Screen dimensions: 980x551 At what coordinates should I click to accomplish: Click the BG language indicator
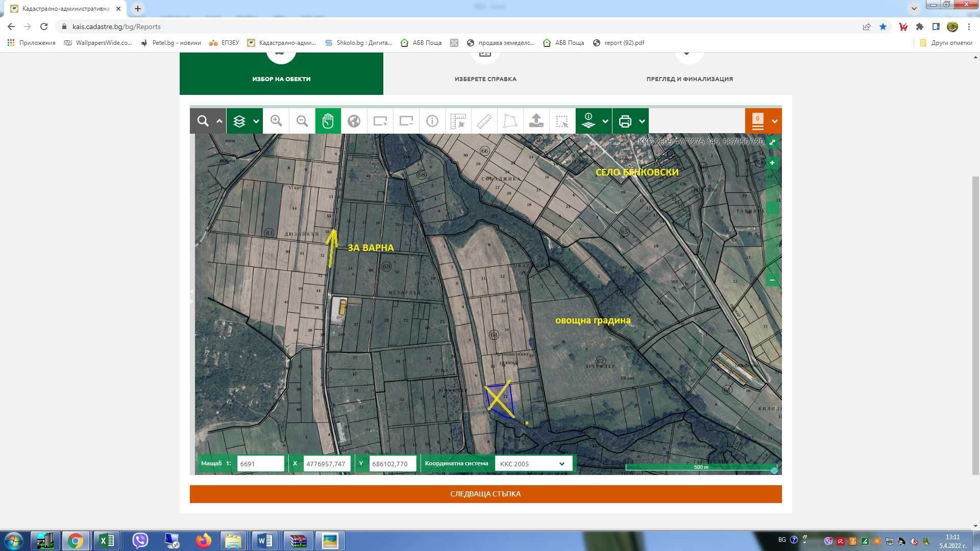782,540
